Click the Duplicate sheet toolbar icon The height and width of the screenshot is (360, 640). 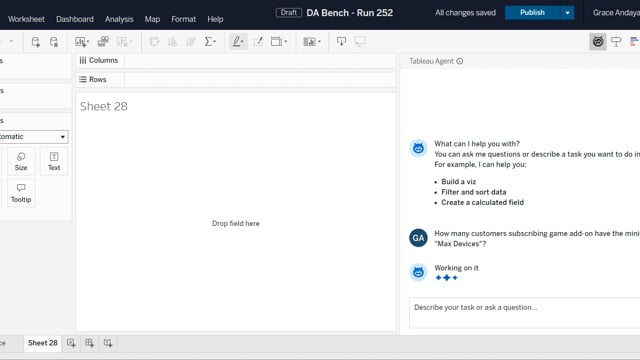[103, 42]
